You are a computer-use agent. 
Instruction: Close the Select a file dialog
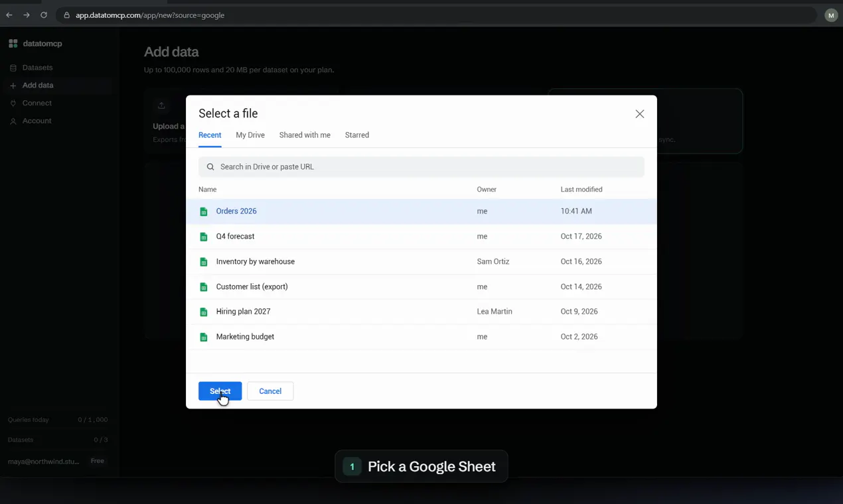point(639,114)
